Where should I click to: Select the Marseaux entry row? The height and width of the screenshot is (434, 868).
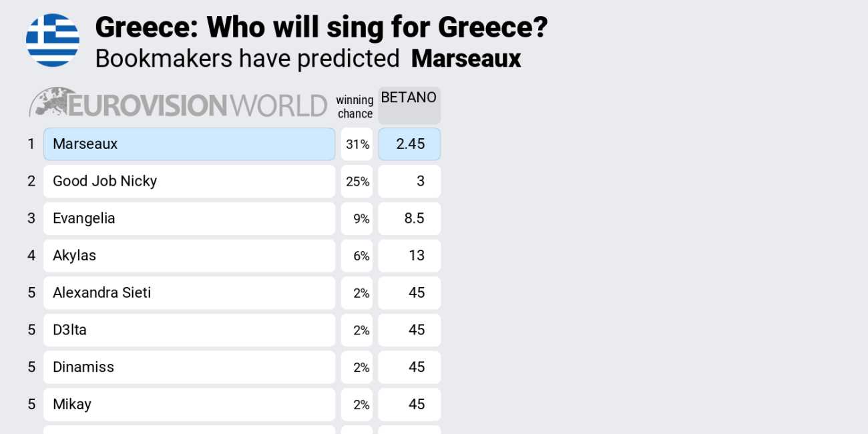tap(189, 144)
